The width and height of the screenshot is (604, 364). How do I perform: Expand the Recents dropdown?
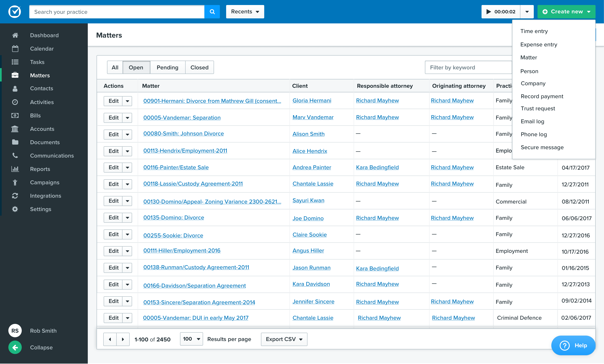(245, 11)
